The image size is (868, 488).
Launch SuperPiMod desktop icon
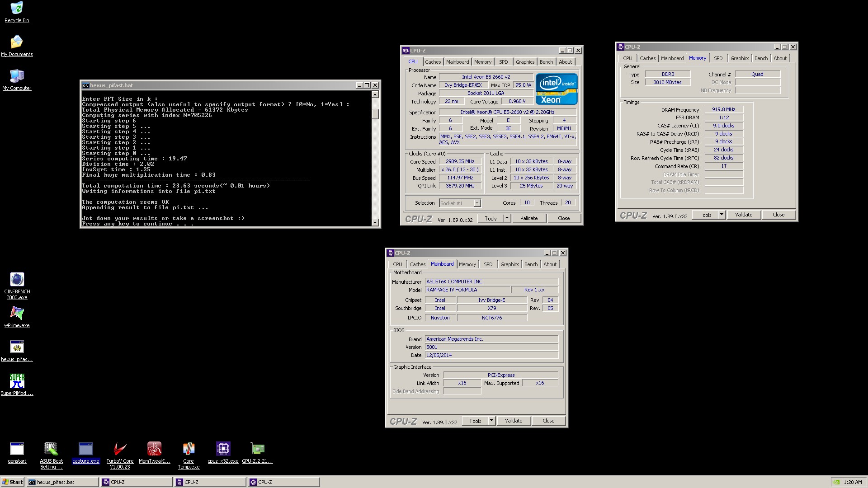[x=17, y=385]
